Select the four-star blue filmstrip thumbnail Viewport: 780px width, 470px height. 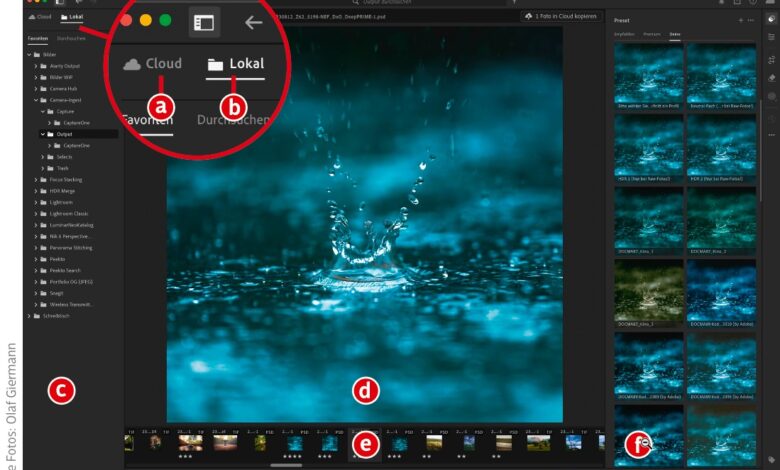[295, 443]
